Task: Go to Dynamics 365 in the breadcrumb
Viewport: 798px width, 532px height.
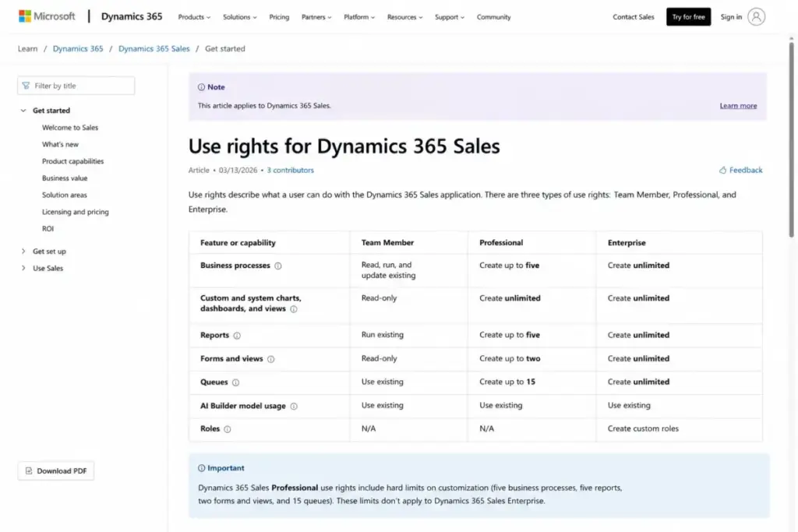Action: click(78, 48)
